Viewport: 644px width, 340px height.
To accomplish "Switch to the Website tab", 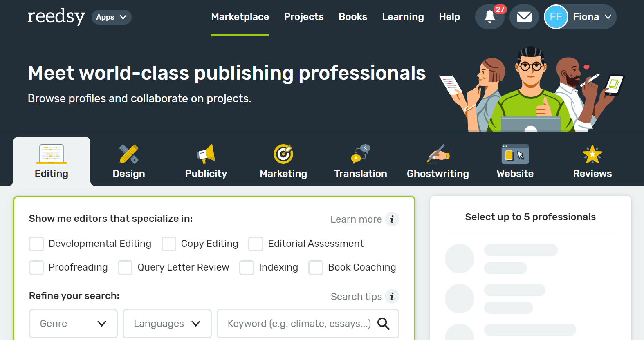I will click(515, 161).
